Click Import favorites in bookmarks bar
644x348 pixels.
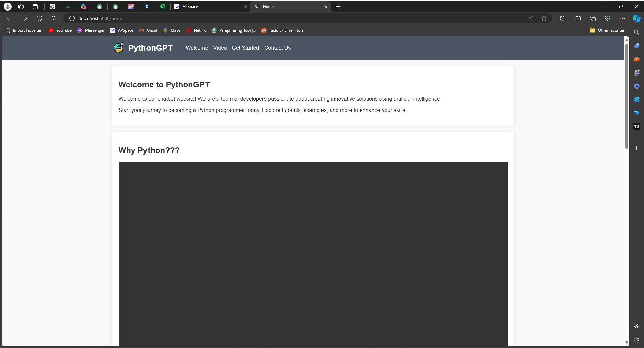pos(23,30)
